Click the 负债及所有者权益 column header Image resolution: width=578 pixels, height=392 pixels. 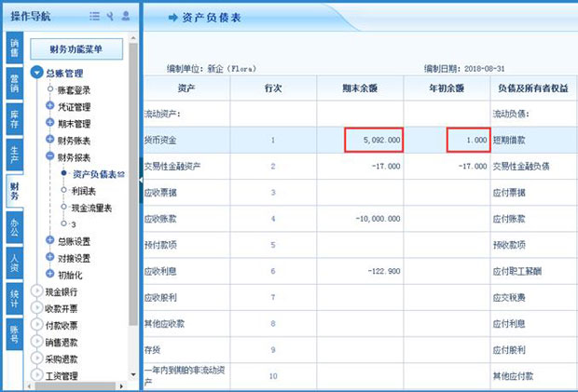pyautogui.click(x=533, y=88)
